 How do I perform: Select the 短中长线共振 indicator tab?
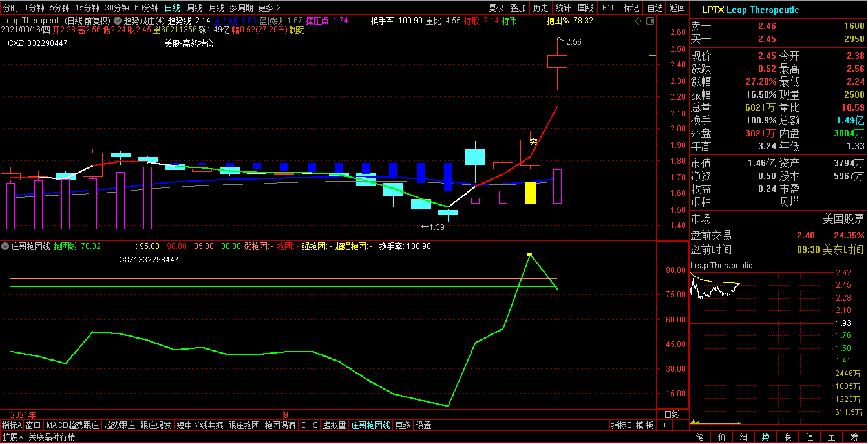point(200,425)
